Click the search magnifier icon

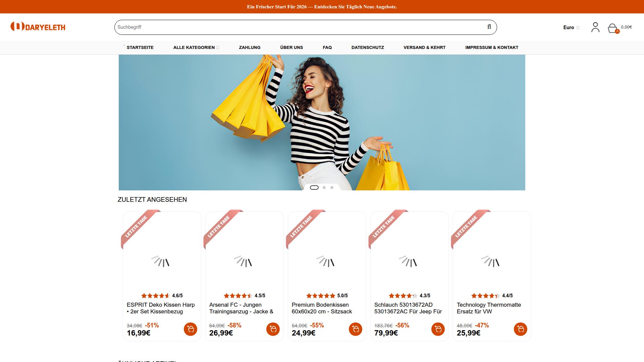(x=489, y=27)
